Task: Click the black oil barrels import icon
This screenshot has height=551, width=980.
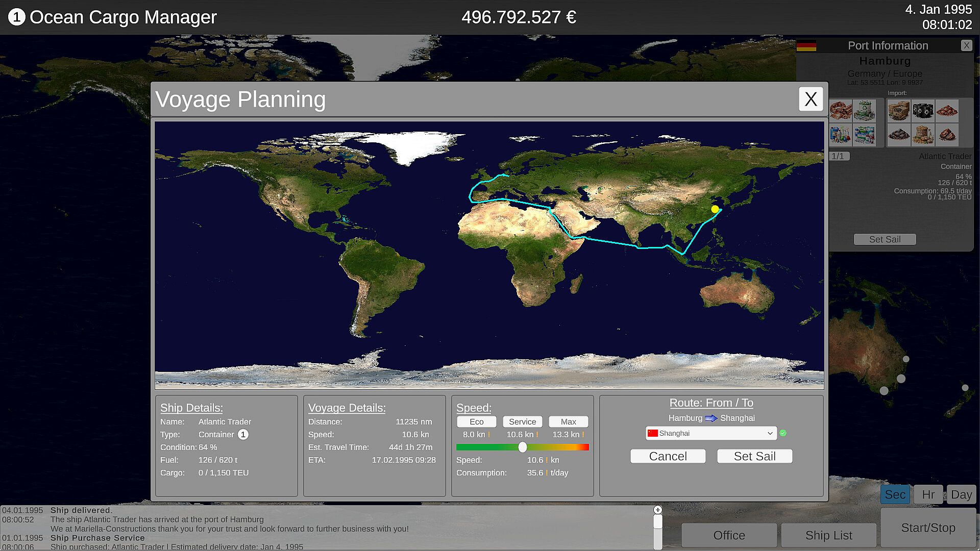Action: point(923,111)
